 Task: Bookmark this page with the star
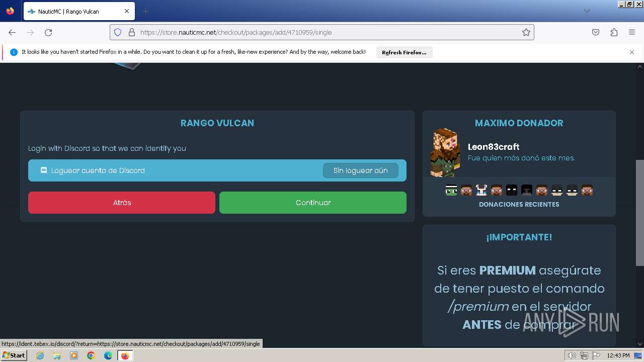(526, 32)
